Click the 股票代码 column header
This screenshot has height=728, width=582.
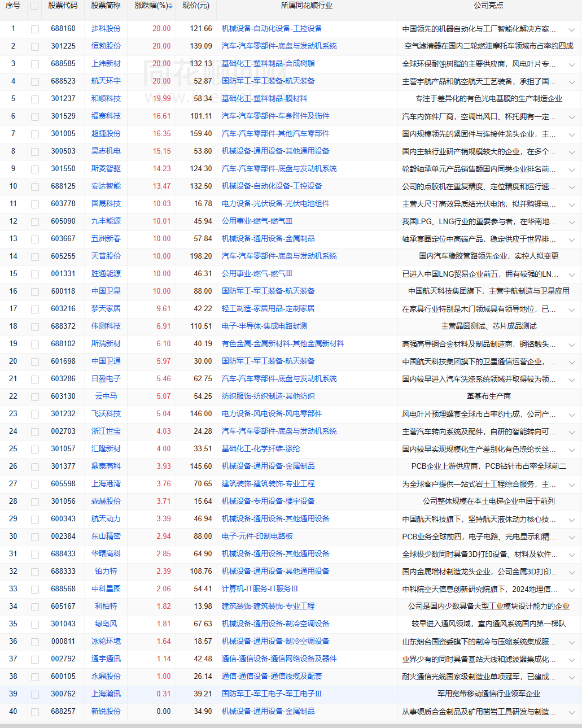coord(63,6)
